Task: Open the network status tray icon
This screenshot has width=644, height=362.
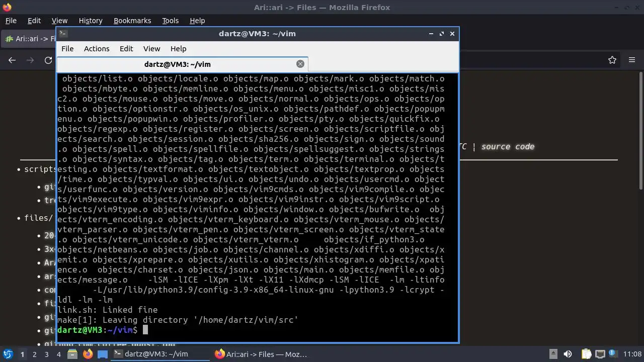Action: pos(600,354)
